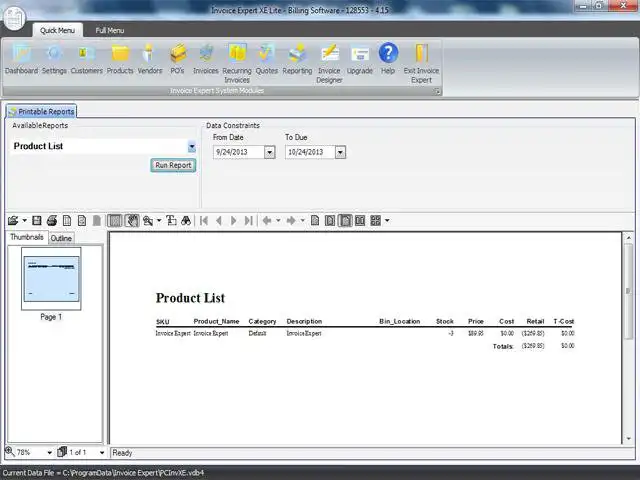Viewport: 640px width, 480px height.
Task: Go to next page arrow
Action: pos(233,221)
